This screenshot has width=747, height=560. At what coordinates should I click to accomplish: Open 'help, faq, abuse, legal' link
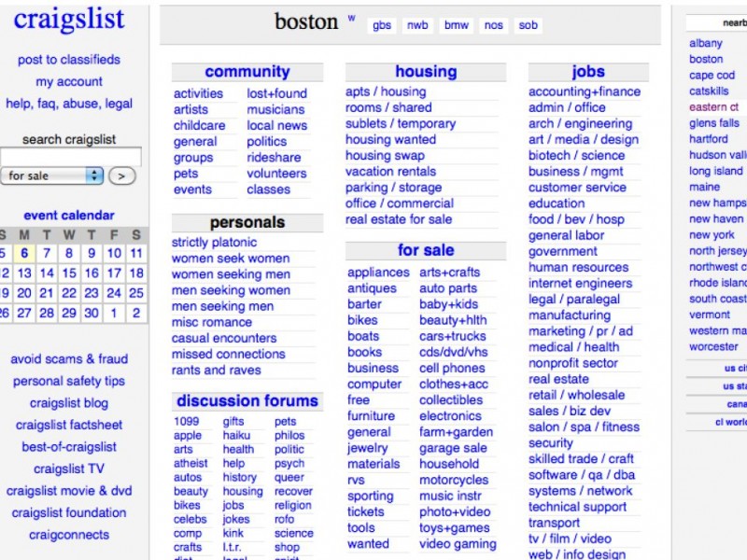(69, 104)
